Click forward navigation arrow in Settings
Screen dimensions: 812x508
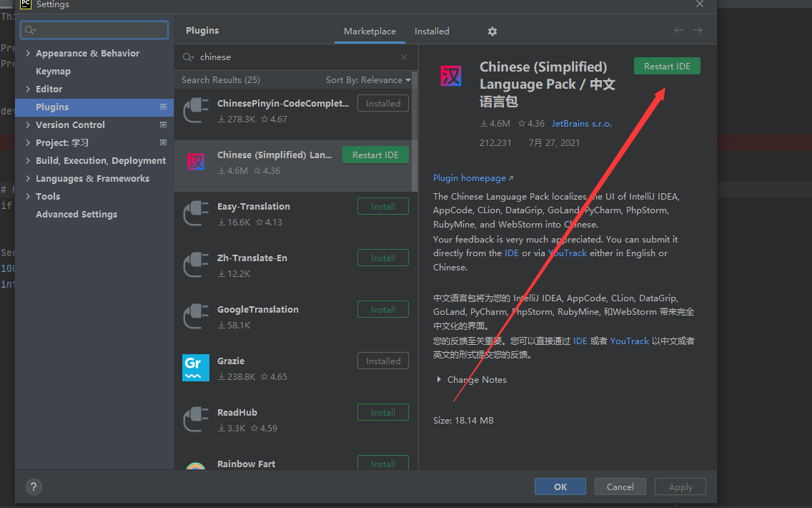click(x=698, y=30)
